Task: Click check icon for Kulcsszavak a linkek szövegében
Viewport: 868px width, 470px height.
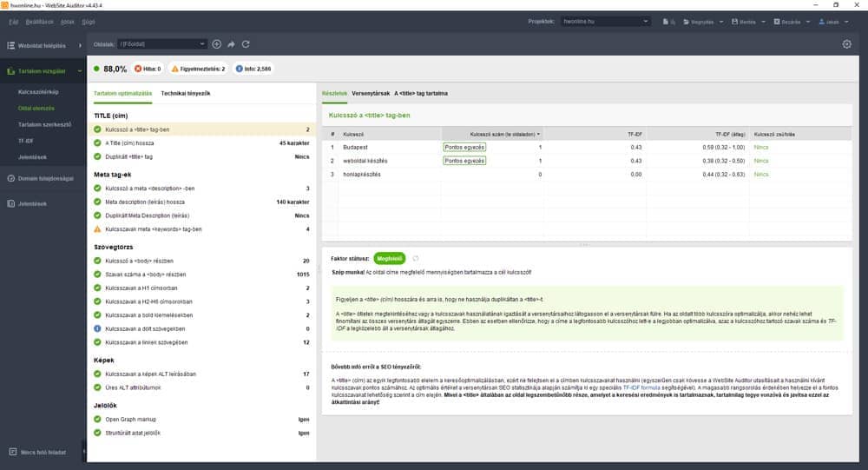Action: pyautogui.click(x=97, y=342)
